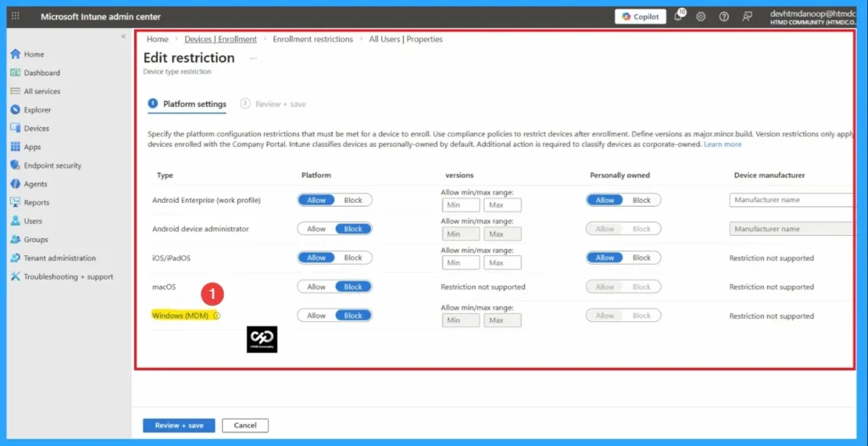This screenshot has width=868, height=446.
Task: Click the Devices icon in sidebar
Action: pos(15,128)
